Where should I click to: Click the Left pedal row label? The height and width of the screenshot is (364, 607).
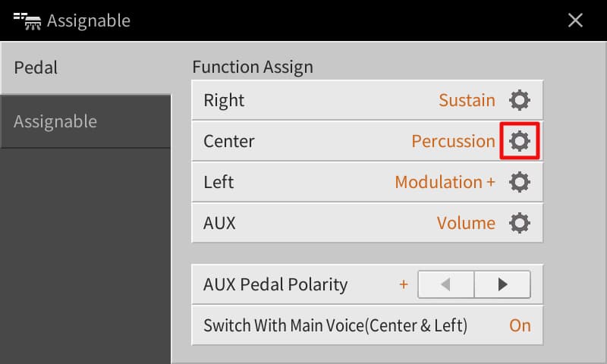pyautogui.click(x=219, y=182)
